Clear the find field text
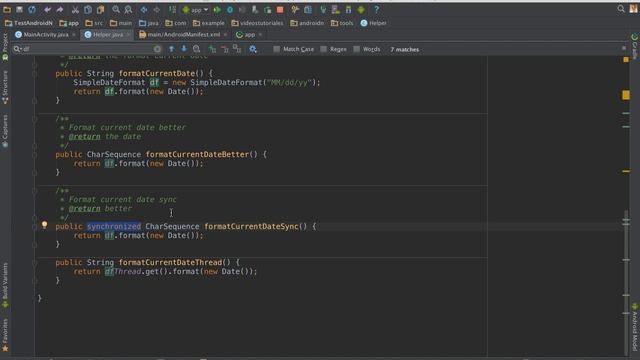Screen dimensions: 640x360 [x=158, y=49]
